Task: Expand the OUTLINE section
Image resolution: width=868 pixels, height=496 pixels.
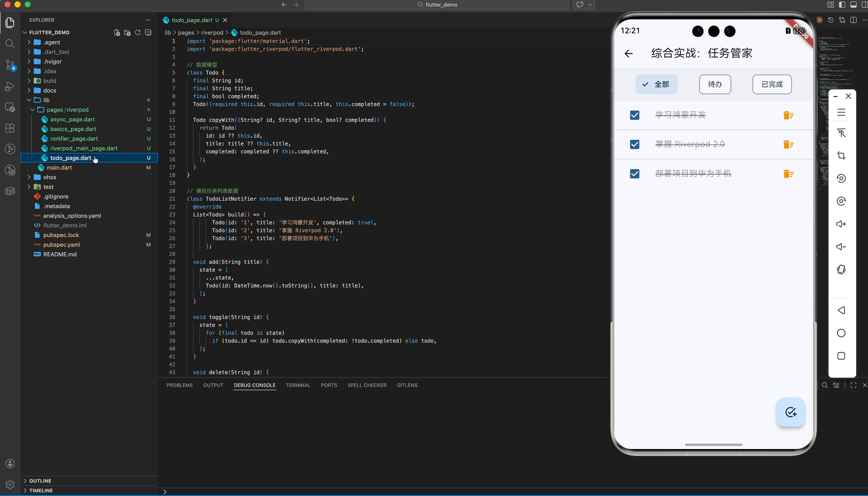Action: (40, 481)
